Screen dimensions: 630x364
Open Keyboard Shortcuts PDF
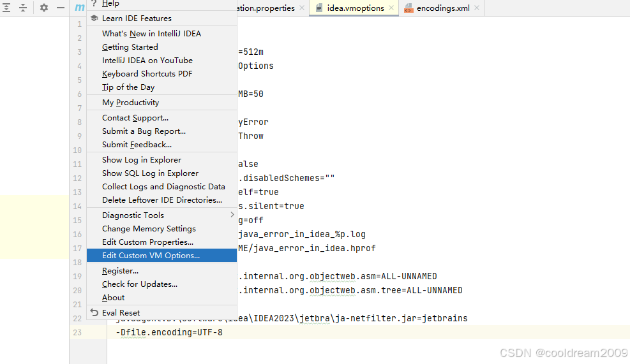pyautogui.click(x=161, y=74)
